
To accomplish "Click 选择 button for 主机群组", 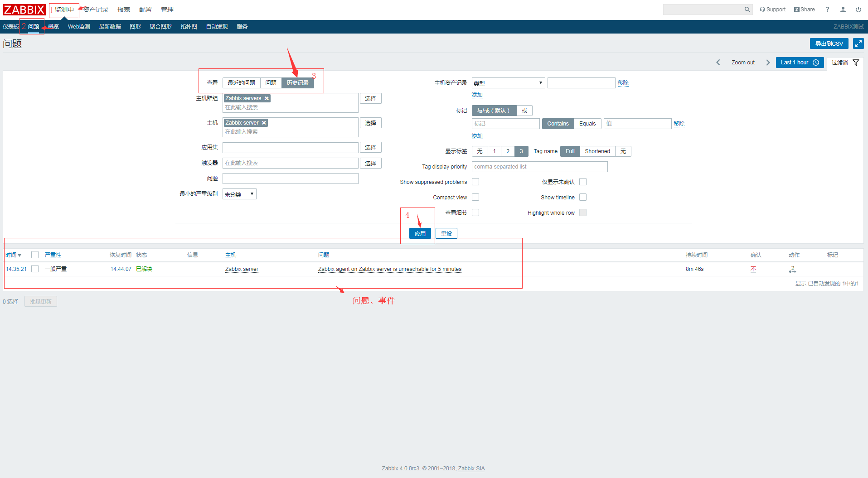I will [371, 98].
